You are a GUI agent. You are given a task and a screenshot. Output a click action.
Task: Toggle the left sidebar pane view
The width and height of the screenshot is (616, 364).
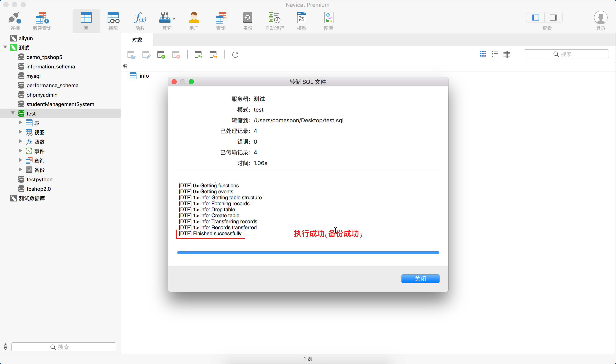pyautogui.click(x=535, y=18)
